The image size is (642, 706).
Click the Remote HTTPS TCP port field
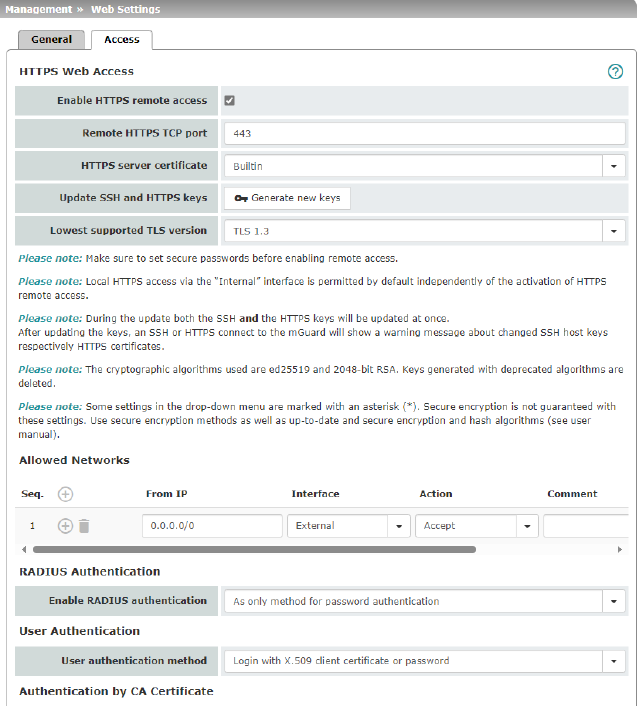425,133
